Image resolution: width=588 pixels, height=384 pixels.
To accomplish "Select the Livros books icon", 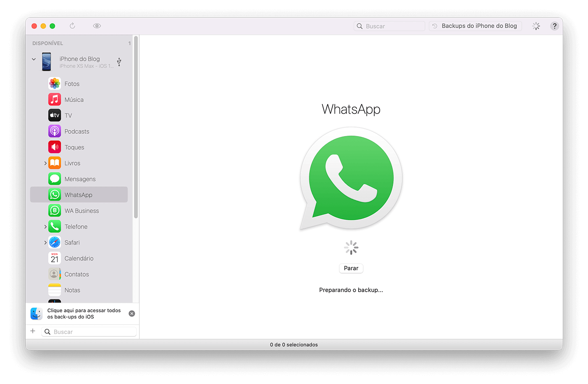I will 55,163.
